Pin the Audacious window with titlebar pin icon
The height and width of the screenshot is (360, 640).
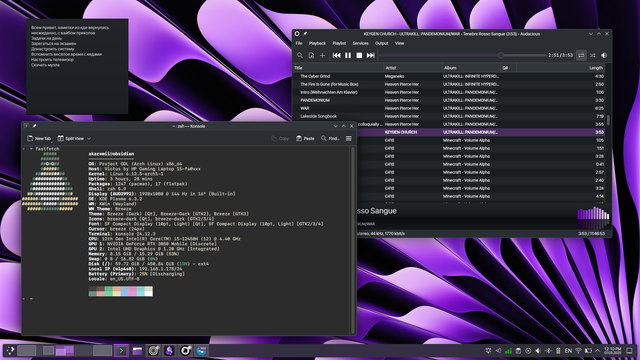[x=305, y=34]
